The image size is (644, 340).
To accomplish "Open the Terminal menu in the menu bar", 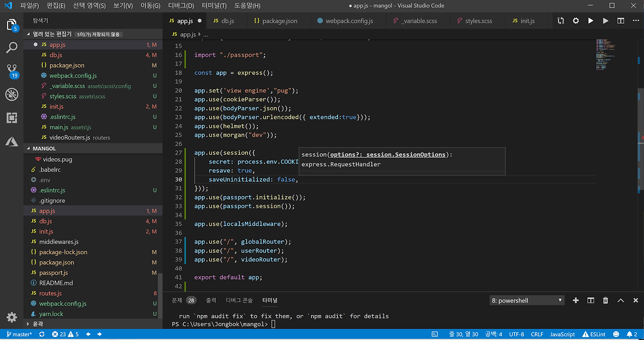I will (x=214, y=6).
